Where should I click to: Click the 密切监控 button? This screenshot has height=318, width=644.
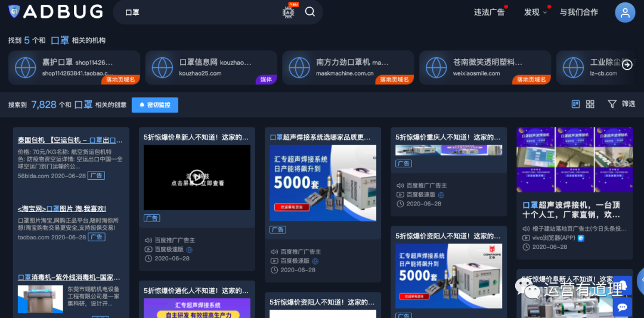click(155, 105)
